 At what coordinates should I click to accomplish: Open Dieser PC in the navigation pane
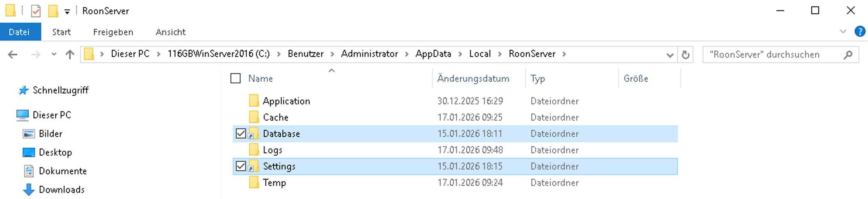coord(52,115)
